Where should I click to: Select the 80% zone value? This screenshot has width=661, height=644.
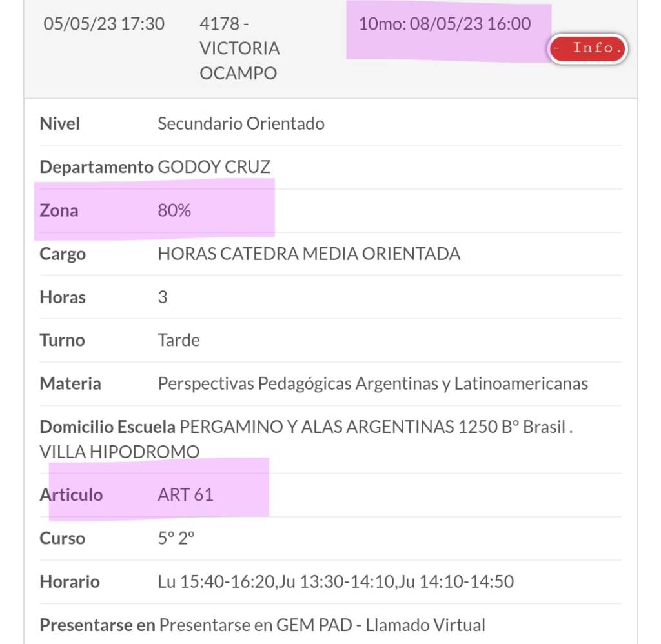tap(174, 210)
